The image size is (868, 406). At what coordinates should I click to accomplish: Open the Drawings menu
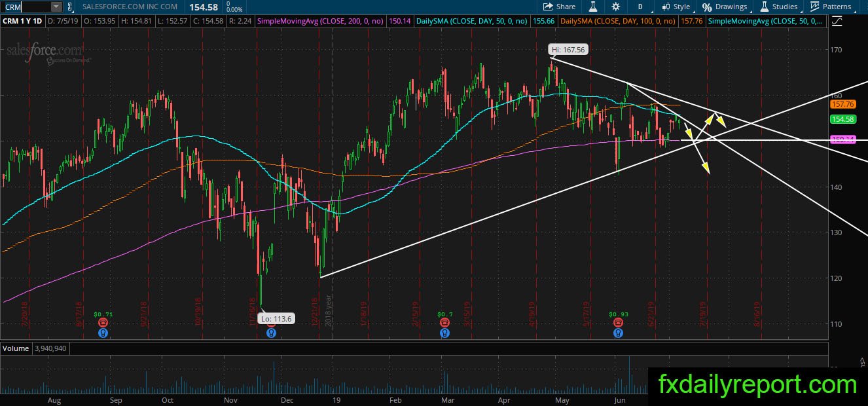tap(725, 7)
